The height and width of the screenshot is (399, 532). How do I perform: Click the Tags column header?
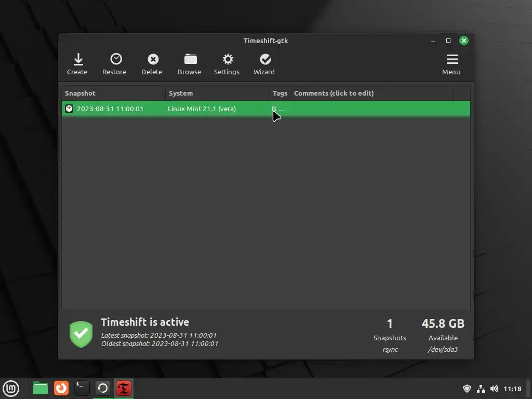pos(280,94)
